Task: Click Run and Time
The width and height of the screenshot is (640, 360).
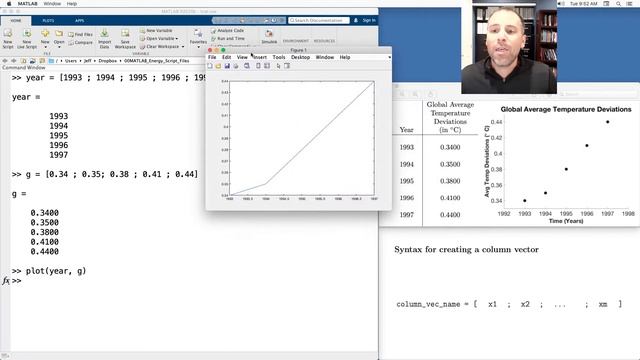Action: 227,38
